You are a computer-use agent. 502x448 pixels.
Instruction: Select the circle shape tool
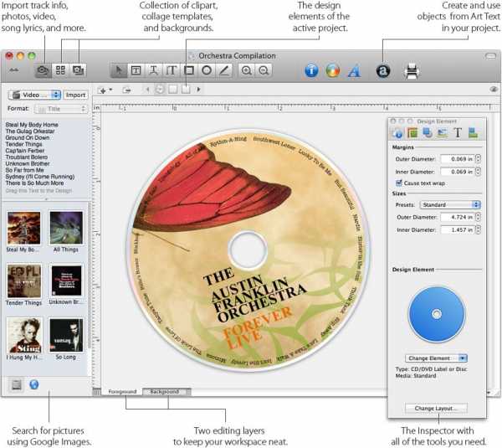click(207, 70)
